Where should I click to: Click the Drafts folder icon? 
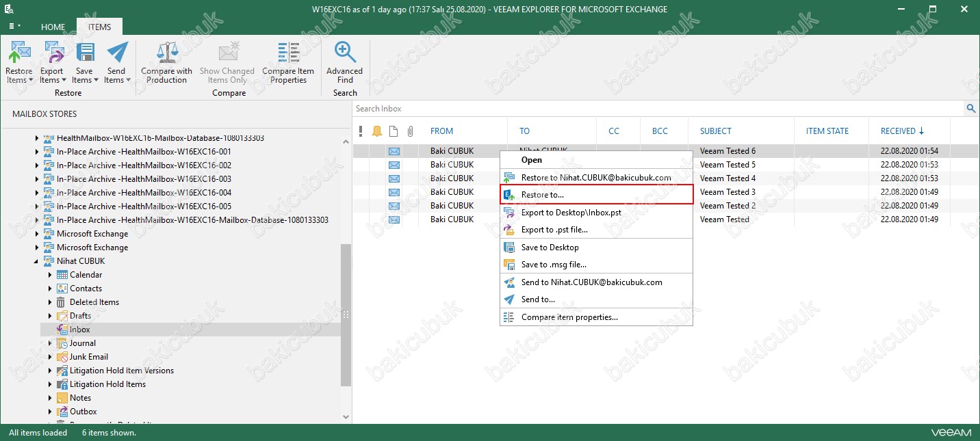coord(62,316)
